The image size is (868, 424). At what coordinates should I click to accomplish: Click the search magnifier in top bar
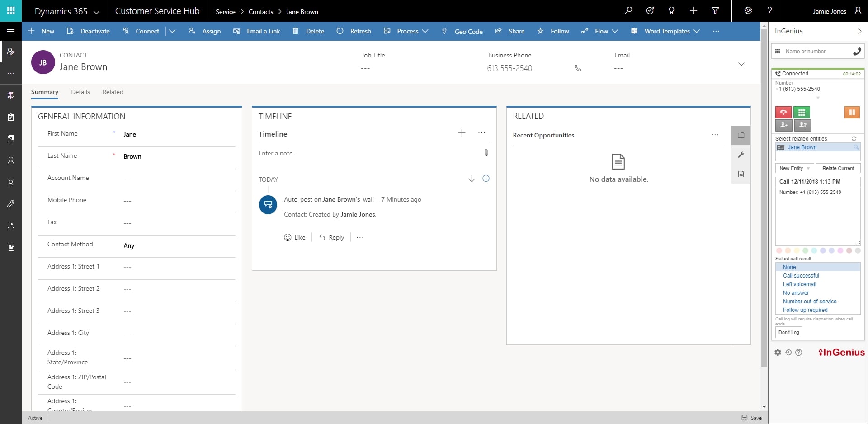pos(628,10)
